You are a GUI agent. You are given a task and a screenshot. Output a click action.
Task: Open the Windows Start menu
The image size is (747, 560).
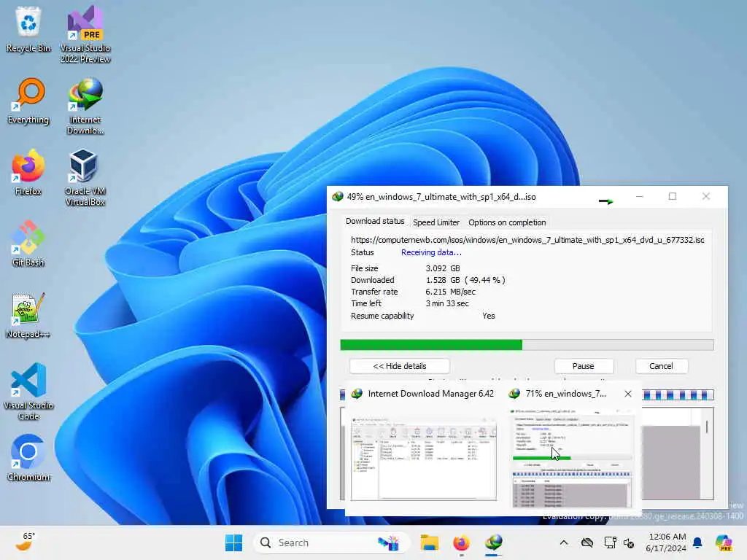(233, 542)
